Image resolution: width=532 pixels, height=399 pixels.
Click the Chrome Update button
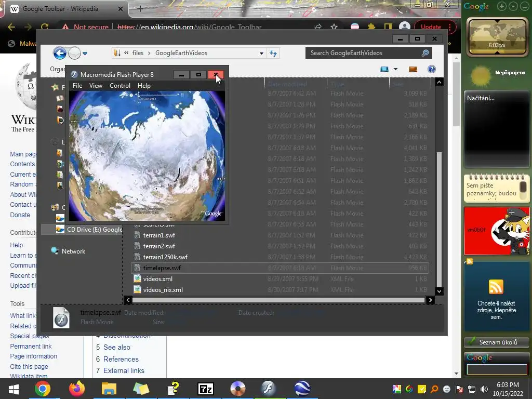click(431, 27)
